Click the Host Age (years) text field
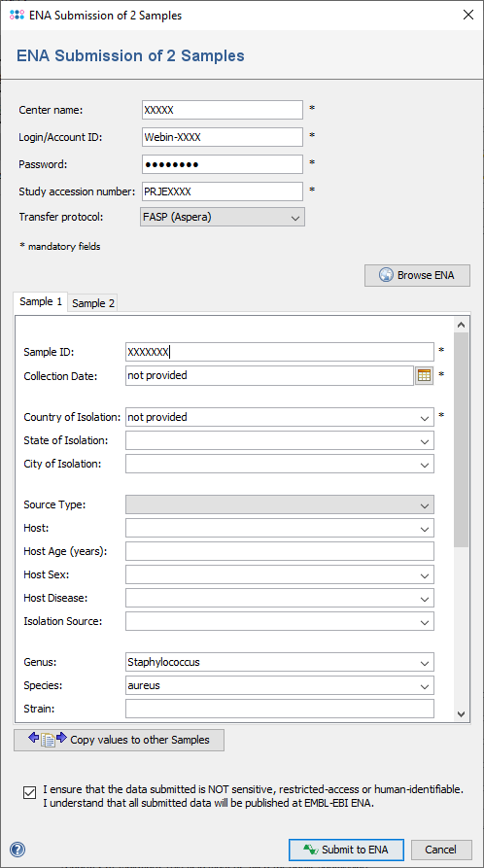 (x=280, y=551)
